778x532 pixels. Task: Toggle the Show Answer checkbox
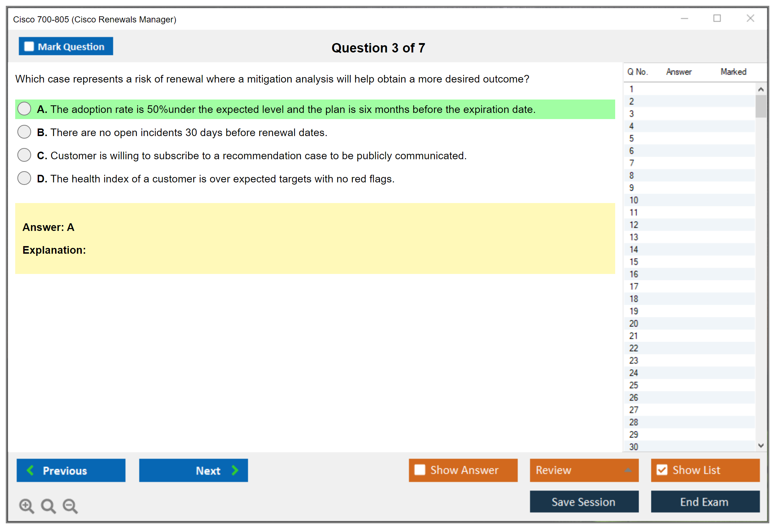pyautogui.click(x=420, y=470)
